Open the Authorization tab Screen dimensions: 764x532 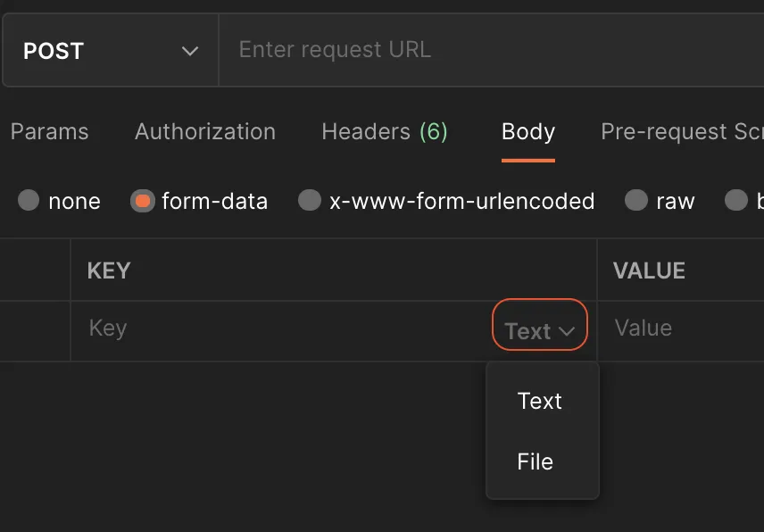pyautogui.click(x=205, y=132)
